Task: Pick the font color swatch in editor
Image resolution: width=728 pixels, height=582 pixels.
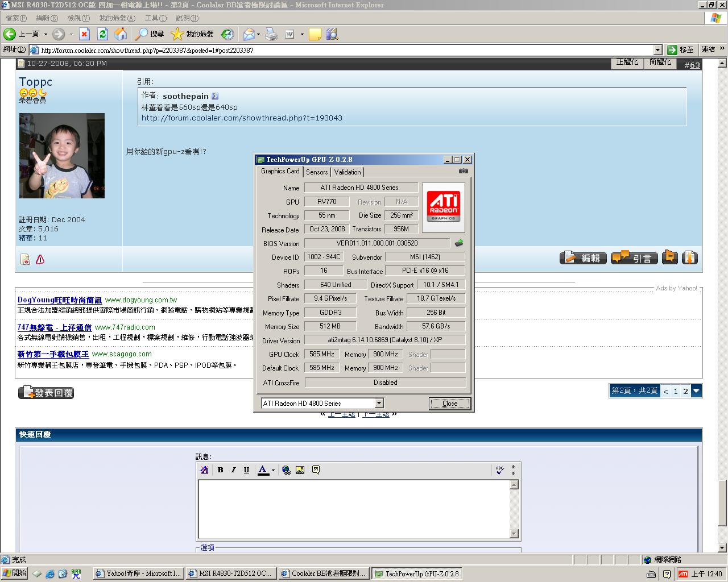Action: (x=263, y=470)
